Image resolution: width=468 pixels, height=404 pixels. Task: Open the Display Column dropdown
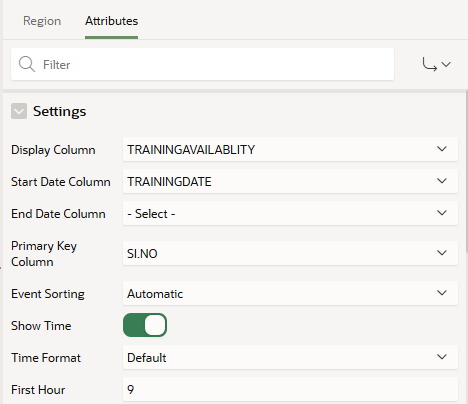[x=290, y=149]
